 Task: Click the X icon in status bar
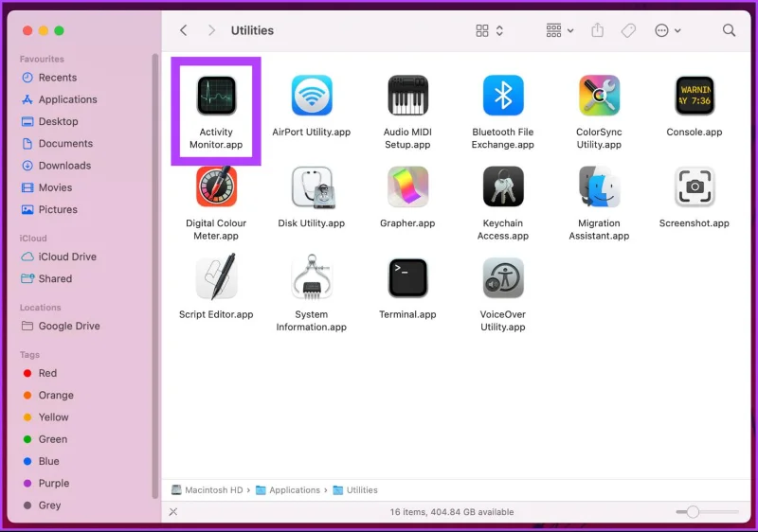point(173,512)
